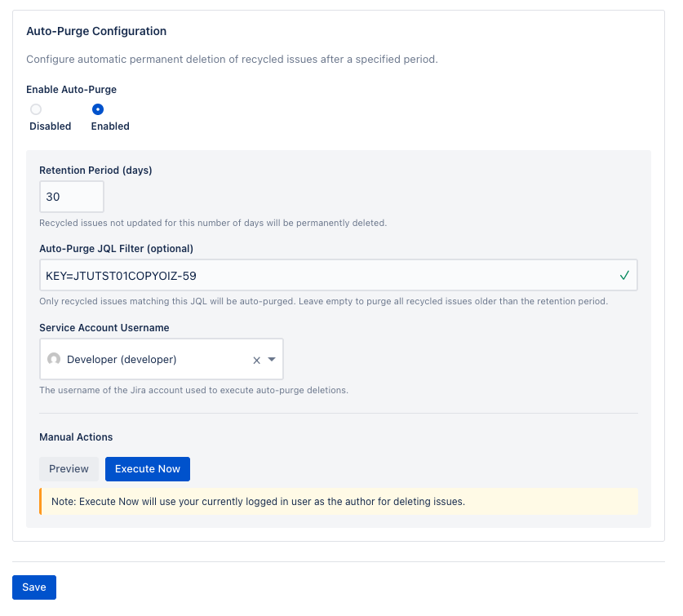Click the green JQL validation checkmark
The width and height of the screenshot is (683, 616).
coord(624,276)
